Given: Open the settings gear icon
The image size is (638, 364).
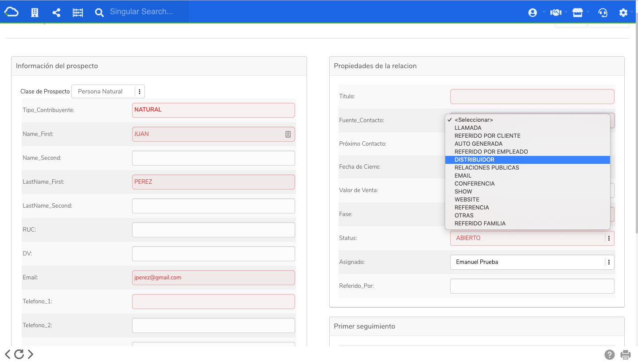Looking at the screenshot, I should 623,12.
